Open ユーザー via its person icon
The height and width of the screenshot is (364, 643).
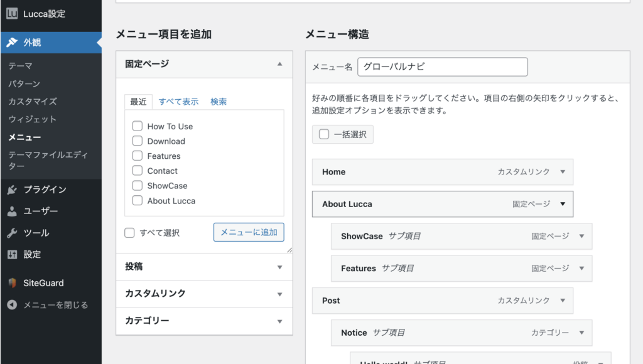12,211
